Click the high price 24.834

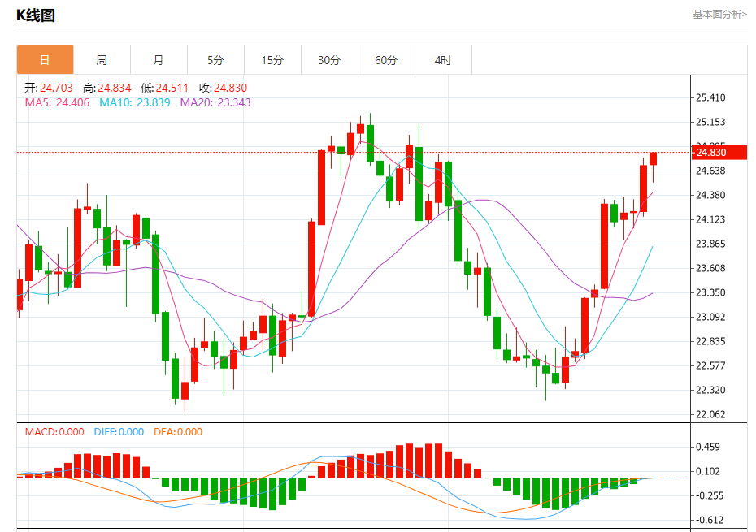(115, 88)
